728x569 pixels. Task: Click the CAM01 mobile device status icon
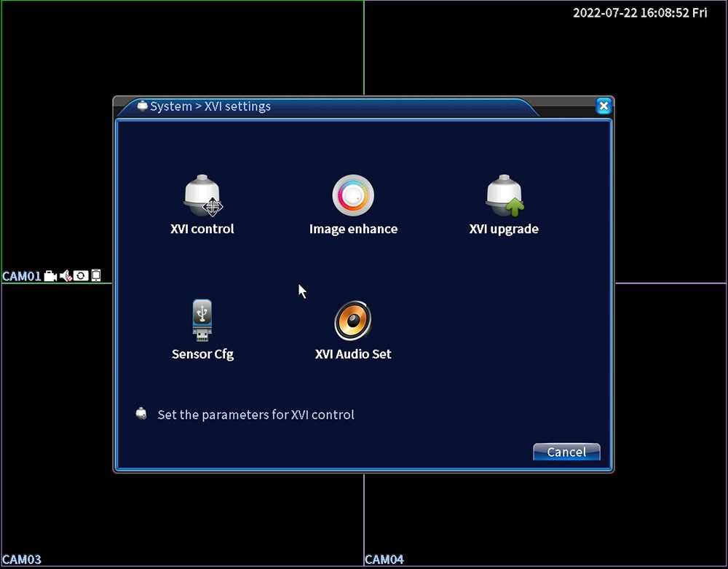click(96, 275)
